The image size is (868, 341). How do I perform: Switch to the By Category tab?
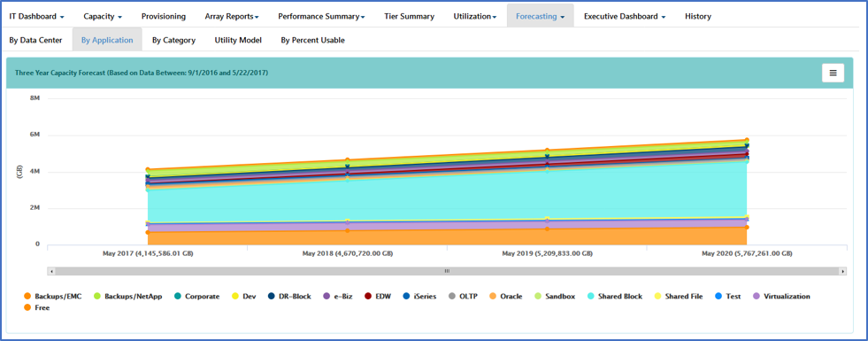click(173, 40)
